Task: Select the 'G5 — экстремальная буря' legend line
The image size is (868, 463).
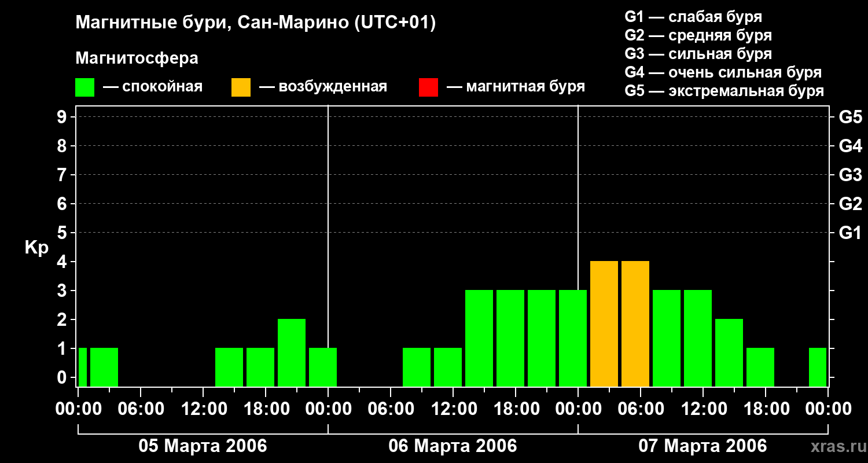Action: click(x=724, y=91)
